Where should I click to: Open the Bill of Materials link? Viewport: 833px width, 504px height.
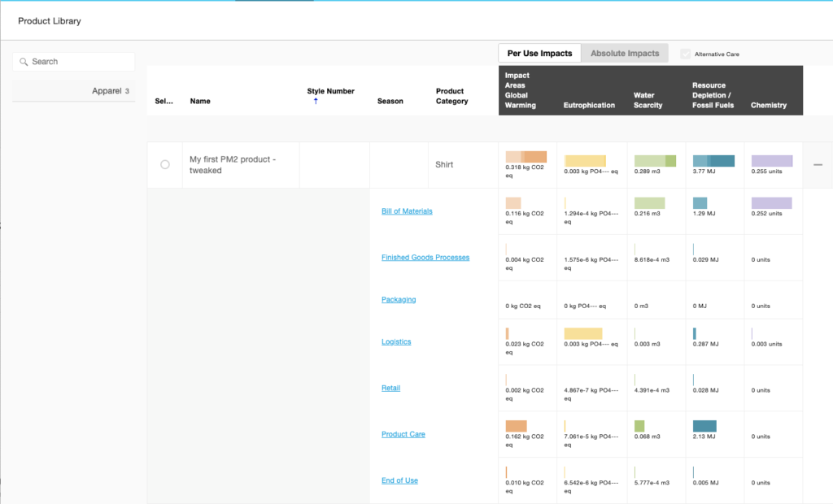tap(407, 211)
